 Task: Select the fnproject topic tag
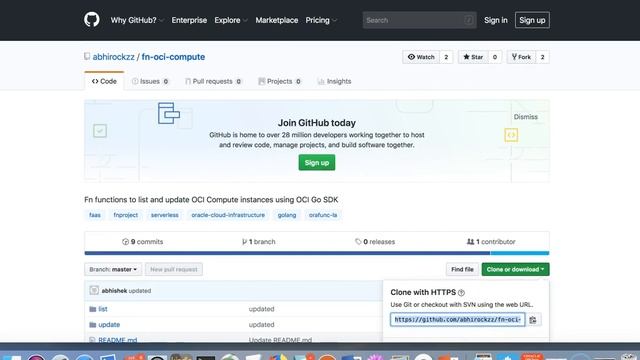[126, 215]
